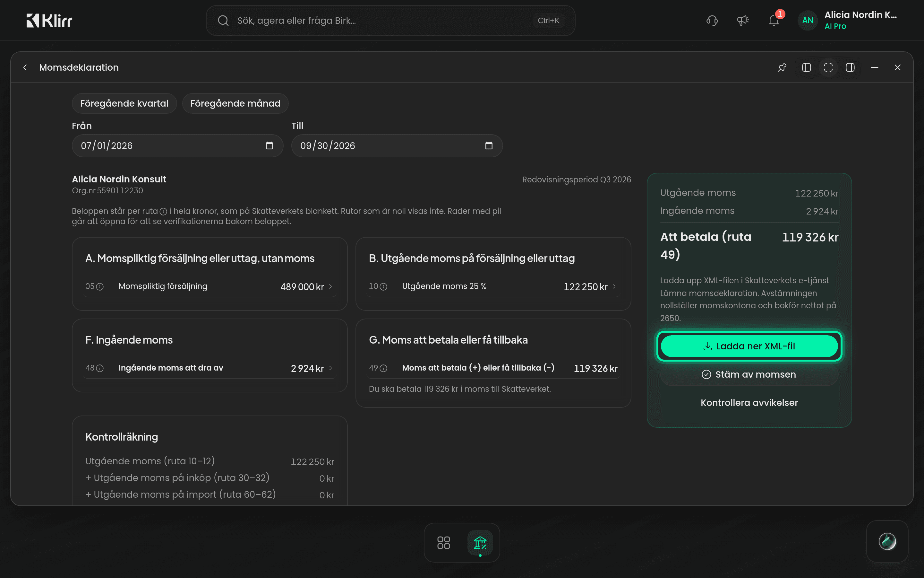The image size is (924, 578).
Task: Show info for ruta 48
Action: click(x=100, y=368)
